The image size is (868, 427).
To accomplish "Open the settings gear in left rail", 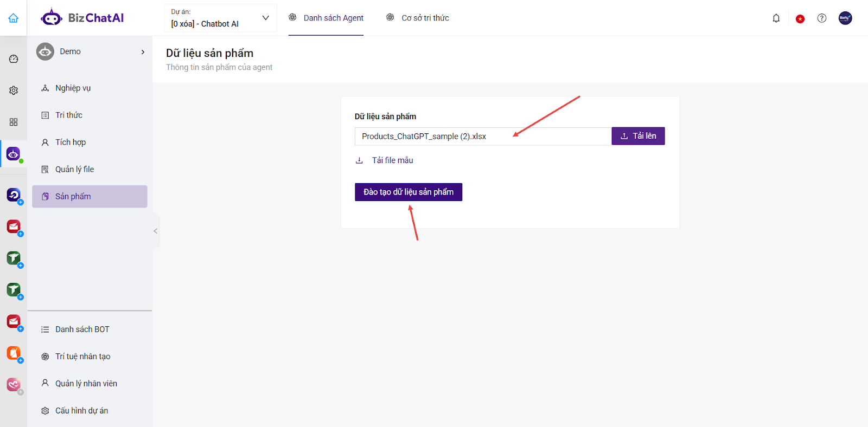I will (x=14, y=90).
